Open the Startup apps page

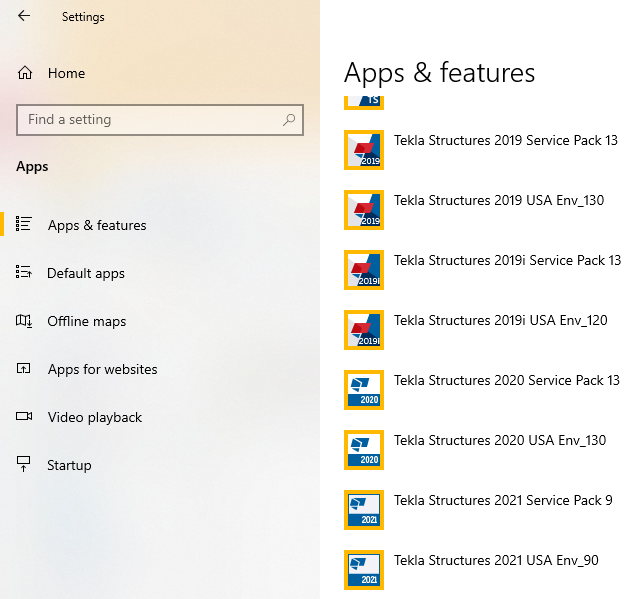pyautogui.click(x=69, y=465)
